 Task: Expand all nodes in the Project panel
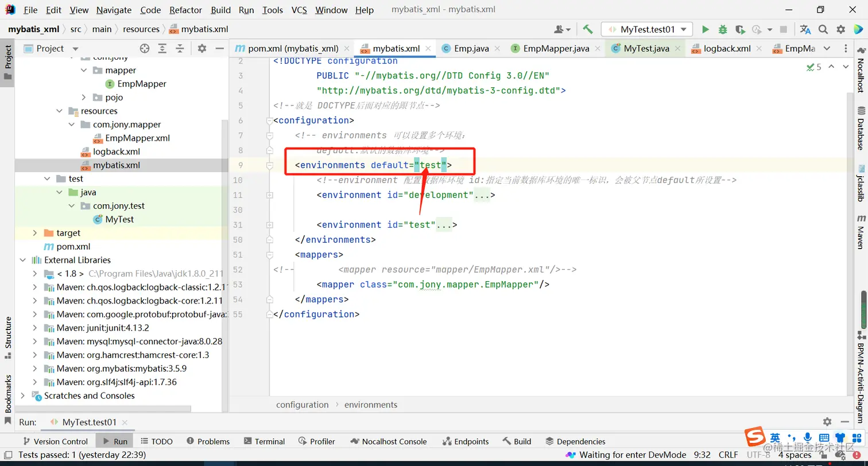coord(162,48)
